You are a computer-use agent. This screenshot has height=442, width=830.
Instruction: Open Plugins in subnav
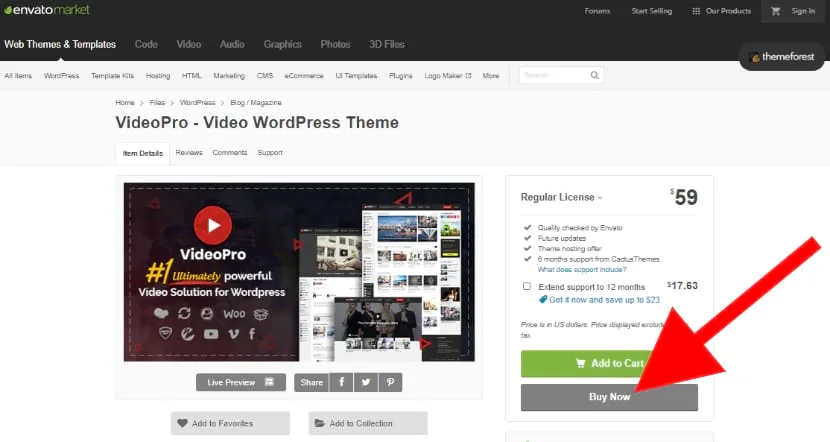click(401, 76)
